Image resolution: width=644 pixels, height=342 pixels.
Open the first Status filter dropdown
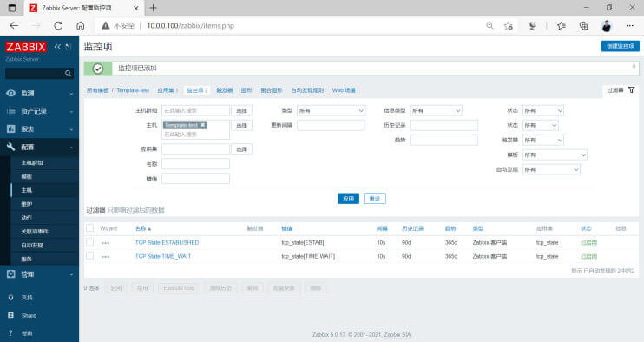coord(543,110)
